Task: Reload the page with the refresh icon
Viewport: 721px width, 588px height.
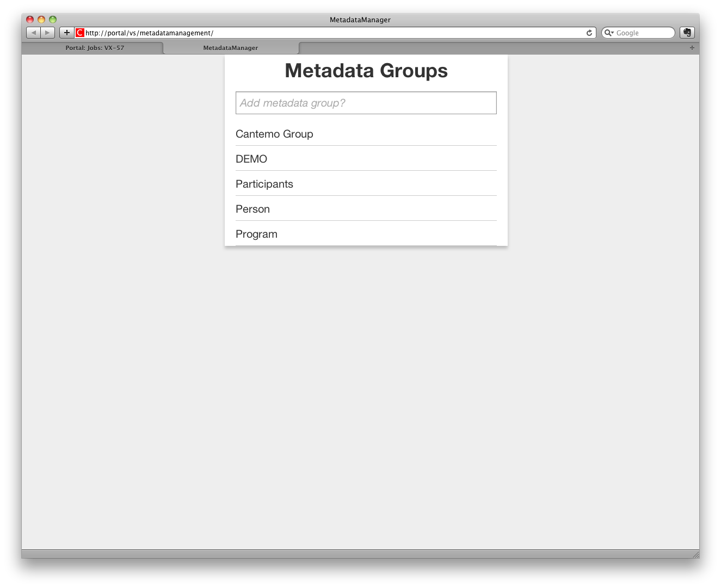Action: [589, 33]
